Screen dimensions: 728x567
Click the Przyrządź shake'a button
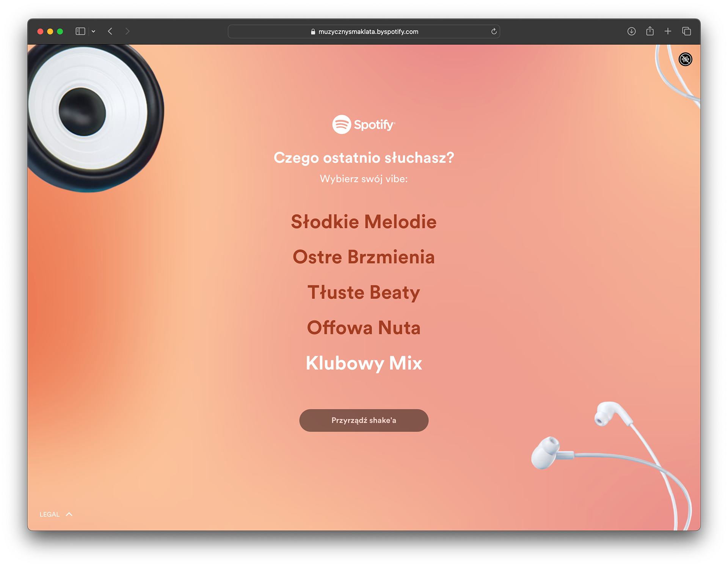pyautogui.click(x=364, y=420)
